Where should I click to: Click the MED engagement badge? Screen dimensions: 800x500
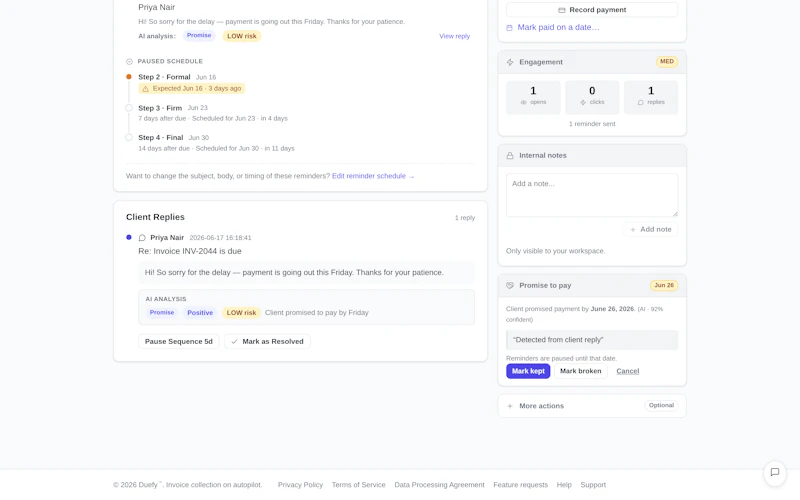[x=667, y=62]
